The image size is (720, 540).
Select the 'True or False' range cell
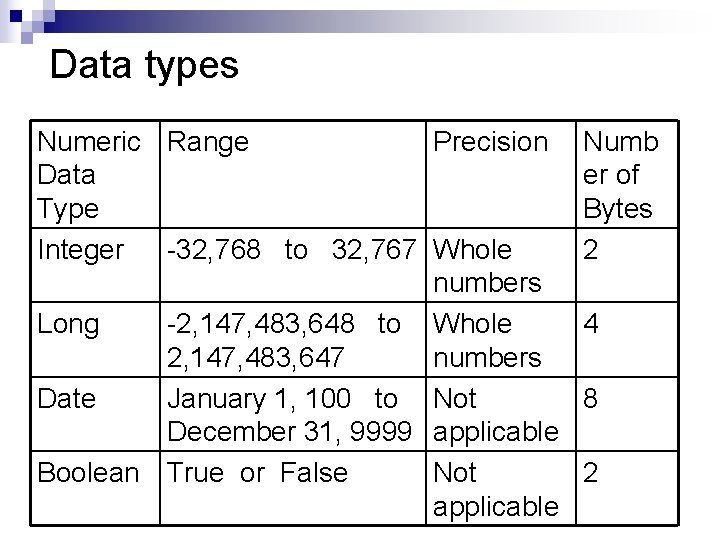click(x=293, y=488)
